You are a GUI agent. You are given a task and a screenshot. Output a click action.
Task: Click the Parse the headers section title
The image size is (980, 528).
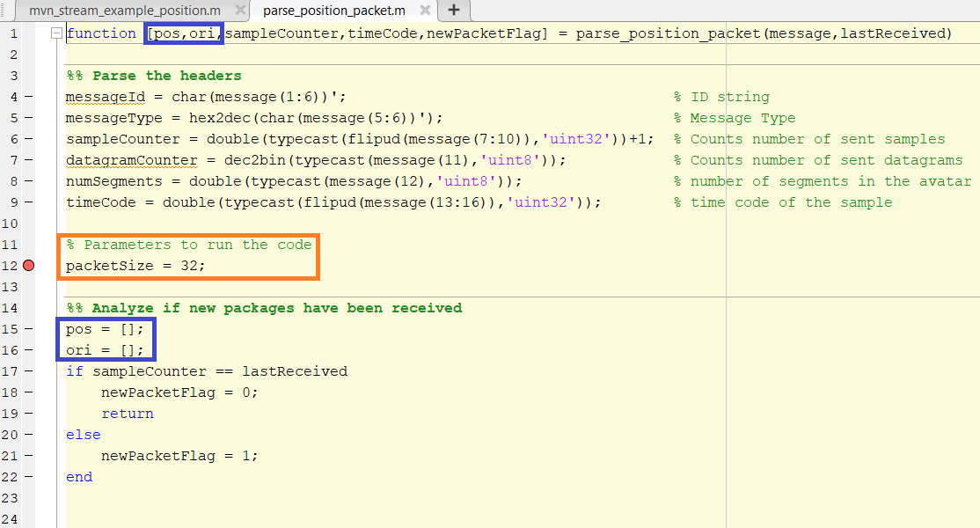click(x=167, y=76)
